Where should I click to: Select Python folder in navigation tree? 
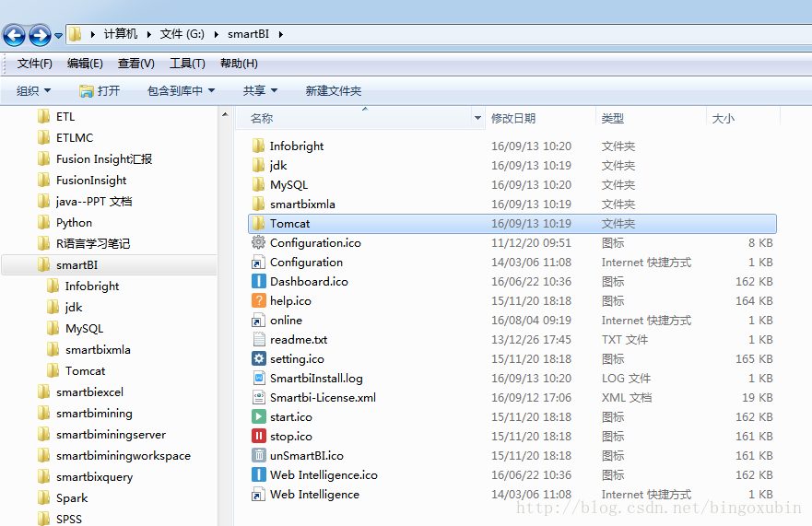[65, 223]
